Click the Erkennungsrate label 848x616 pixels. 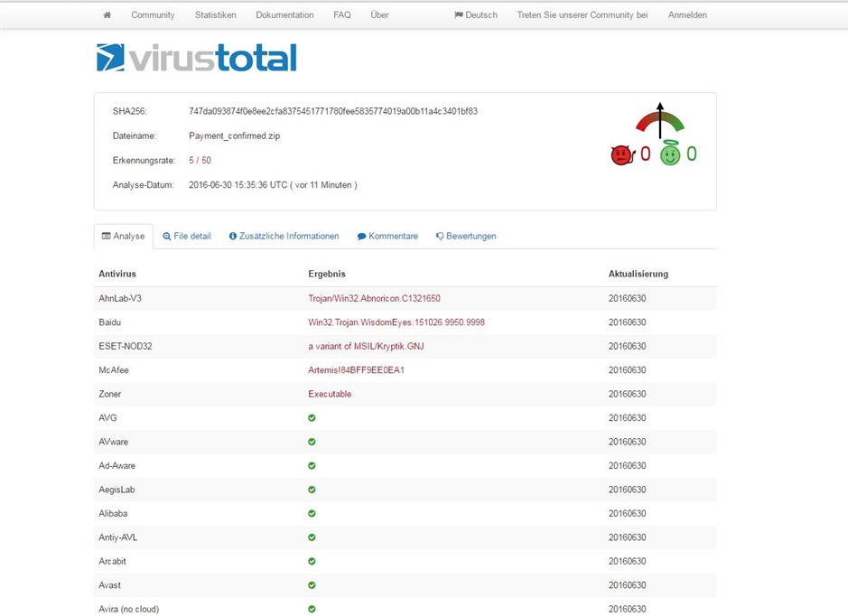144,161
